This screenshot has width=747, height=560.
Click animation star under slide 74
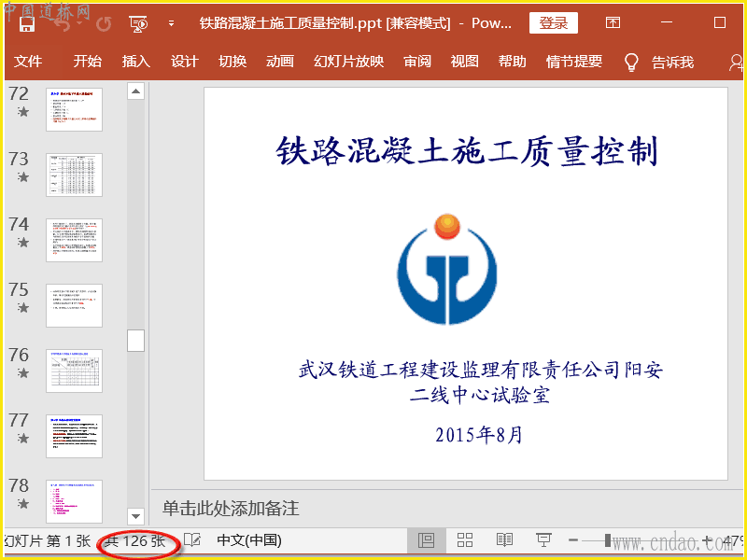[22, 242]
